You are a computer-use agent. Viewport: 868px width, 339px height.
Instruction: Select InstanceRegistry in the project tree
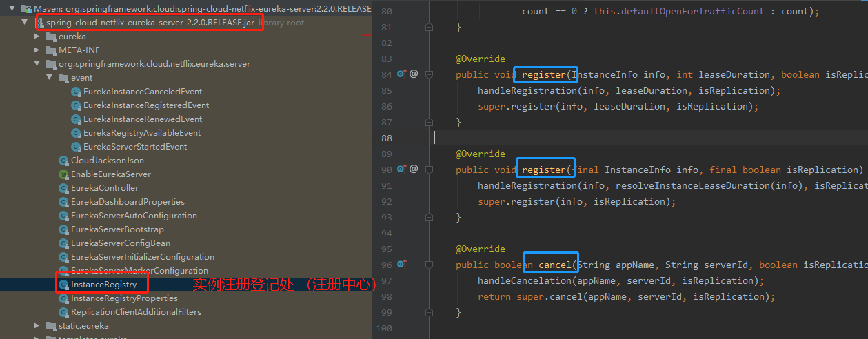click(104, 285)
